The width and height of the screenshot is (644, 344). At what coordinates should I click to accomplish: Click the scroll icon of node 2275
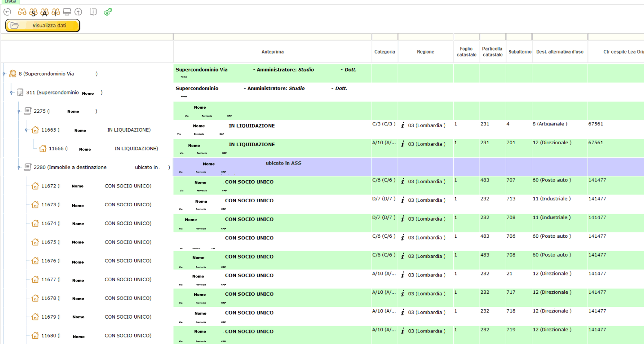coord(28,111)
